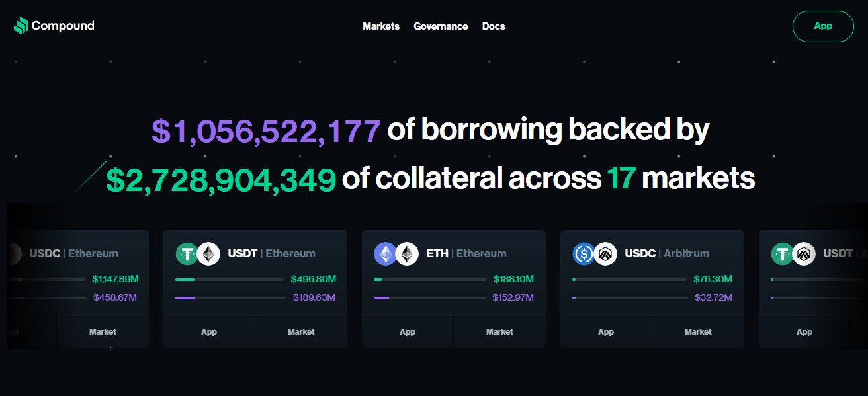Click the purple ETH token icon
The width and height of the screenshot is (868, 396).
coord(386,254)
